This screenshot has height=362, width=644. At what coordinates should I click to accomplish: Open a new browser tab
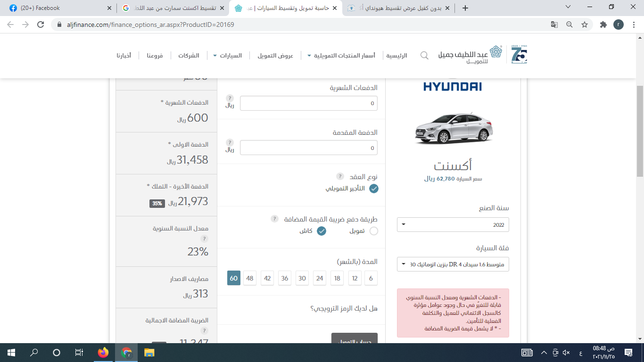(465, 8)
